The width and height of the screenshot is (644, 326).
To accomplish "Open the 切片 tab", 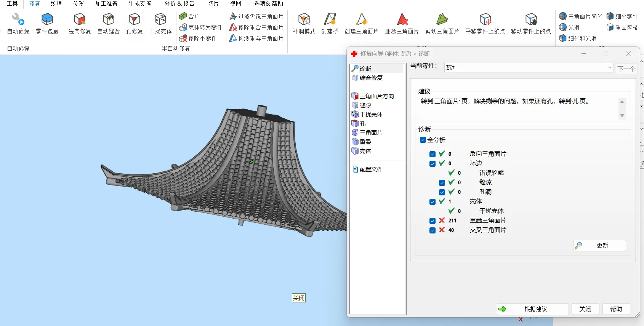I will coord(213,4).
